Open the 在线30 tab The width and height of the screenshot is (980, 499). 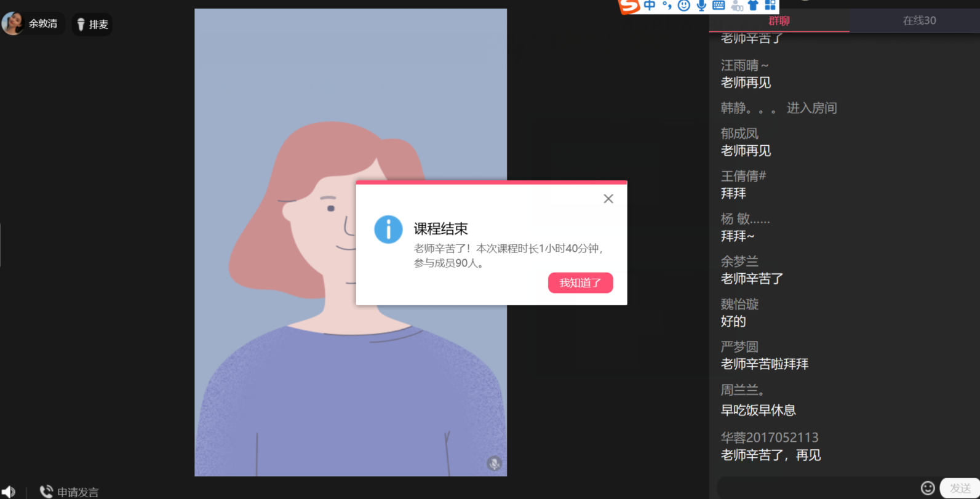tap(919, 21)
